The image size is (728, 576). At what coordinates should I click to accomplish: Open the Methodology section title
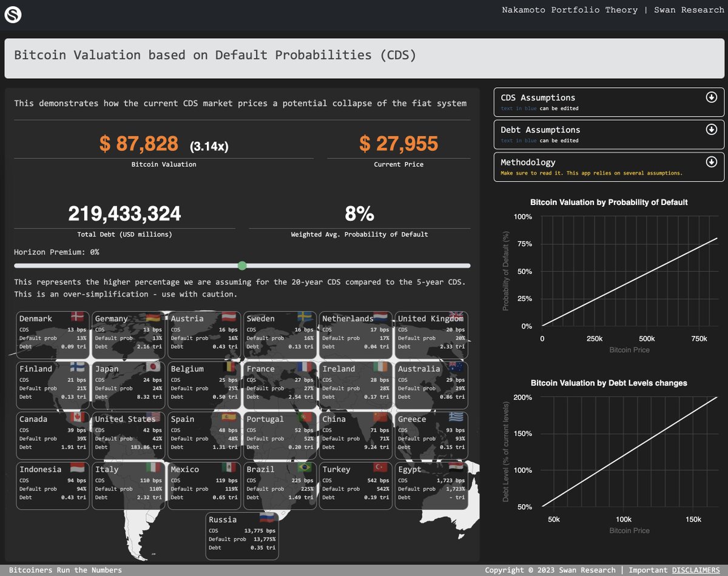pos(528,162)
